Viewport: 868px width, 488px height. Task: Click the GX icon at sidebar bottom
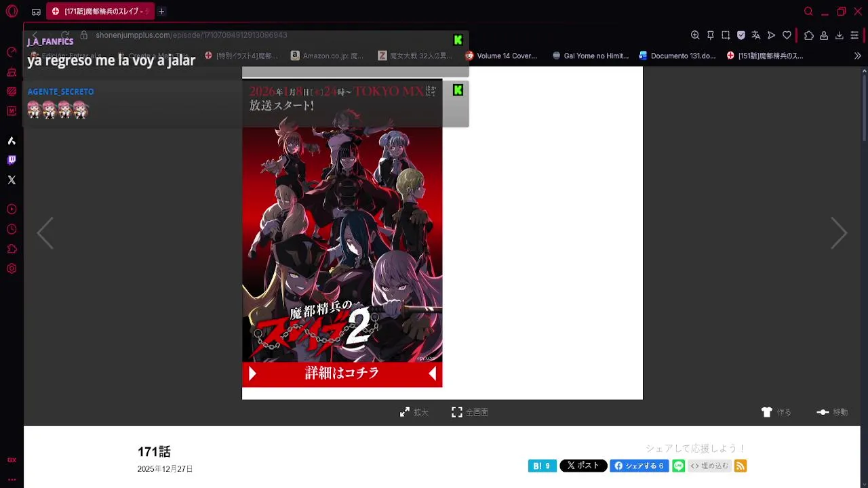click(x=12, y=460)
